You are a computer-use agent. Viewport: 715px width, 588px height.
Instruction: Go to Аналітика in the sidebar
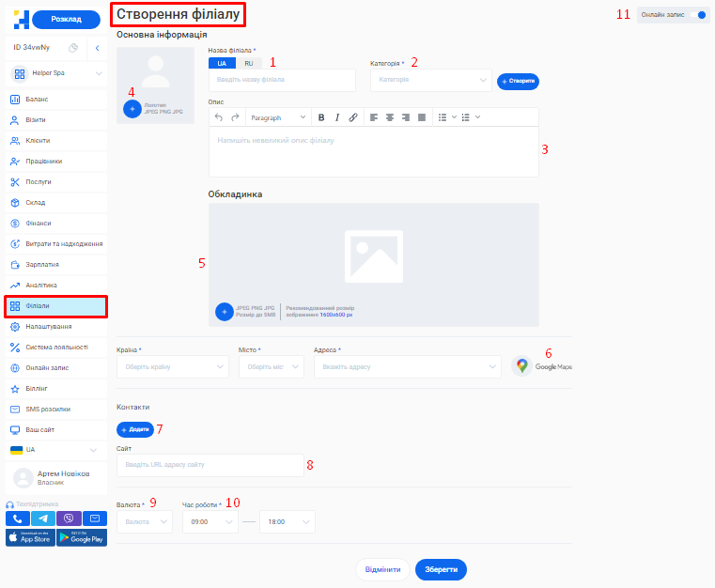click(41, 285)
